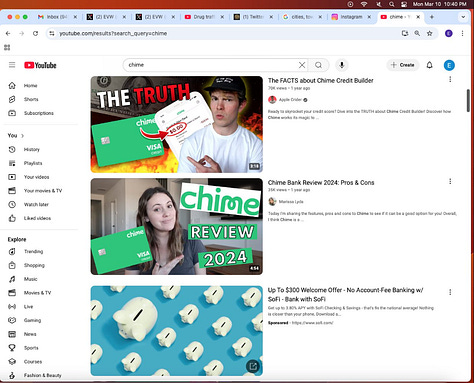Clear the search box with the X icon
The width and height of the screenshot is (474, 383).
[302, 65]
